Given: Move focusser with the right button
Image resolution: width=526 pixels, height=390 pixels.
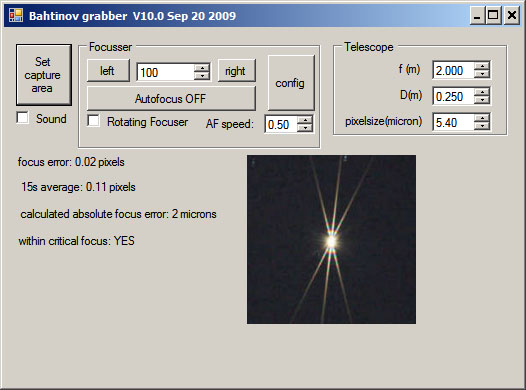Looking at the screenshot, I should [236, 70].
